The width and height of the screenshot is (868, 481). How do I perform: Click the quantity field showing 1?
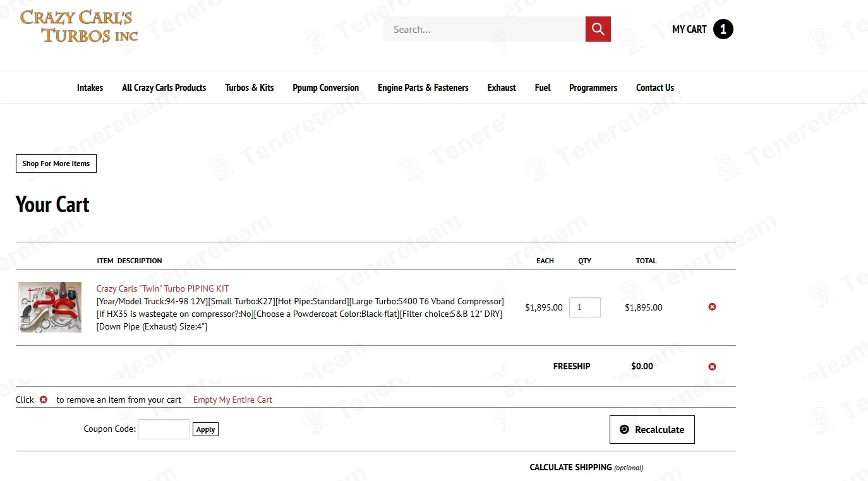click(585, 307)
